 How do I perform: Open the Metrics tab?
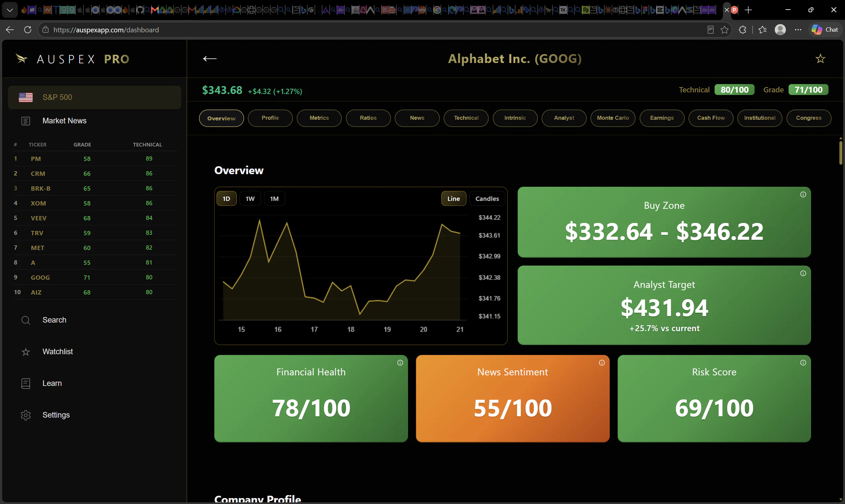point(319,118)
